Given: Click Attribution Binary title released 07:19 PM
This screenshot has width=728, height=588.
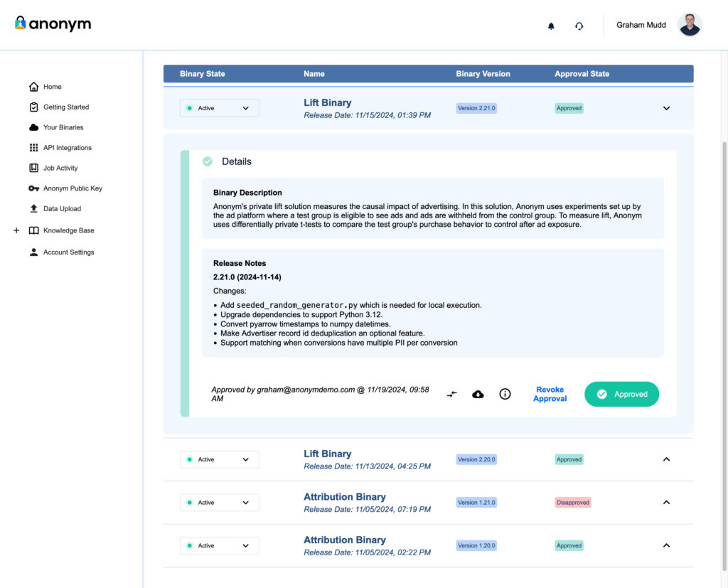Looking at the screenshot, I should click(345, 497).
